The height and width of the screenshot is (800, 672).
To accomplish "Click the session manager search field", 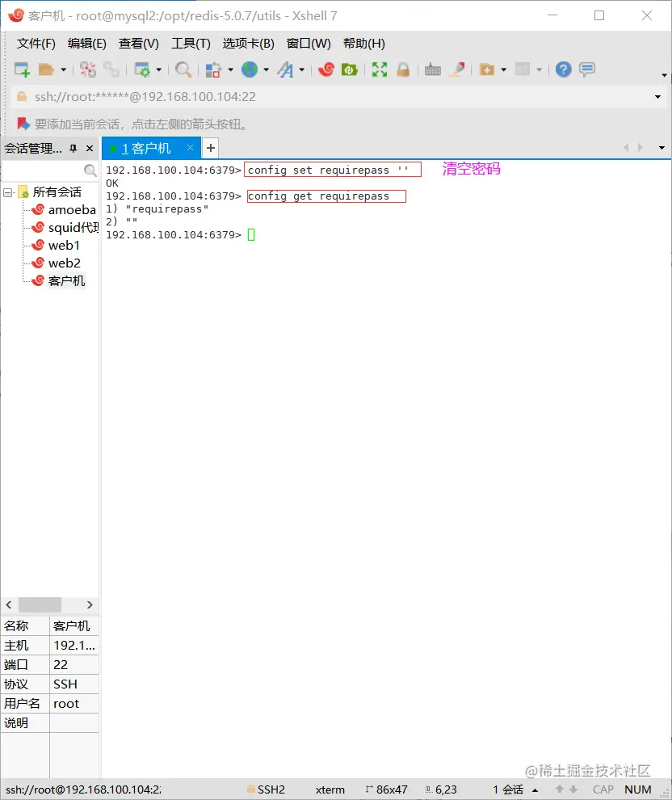I will click(x=43, y=170).
